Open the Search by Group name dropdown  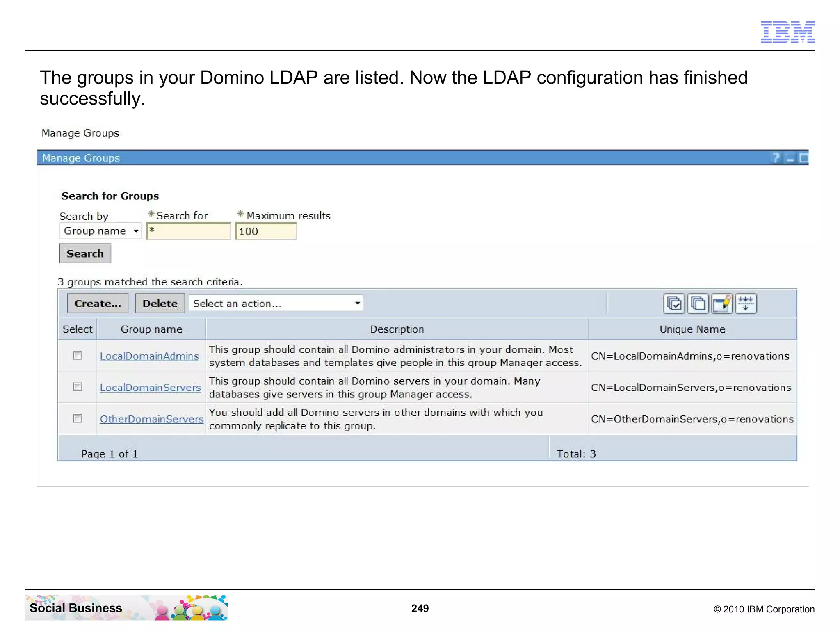click(x=100, y=231)
